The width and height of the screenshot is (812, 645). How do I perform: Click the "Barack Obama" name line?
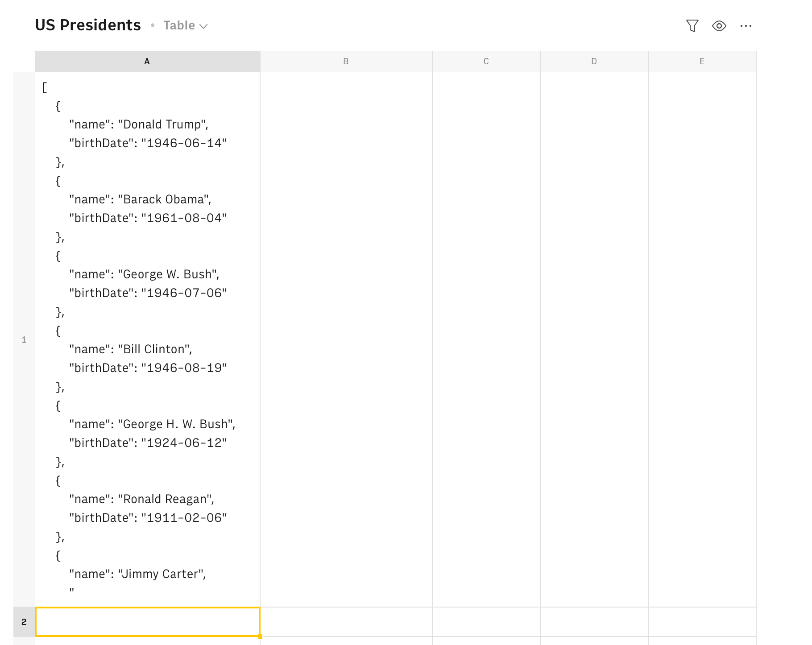point(140,199)
